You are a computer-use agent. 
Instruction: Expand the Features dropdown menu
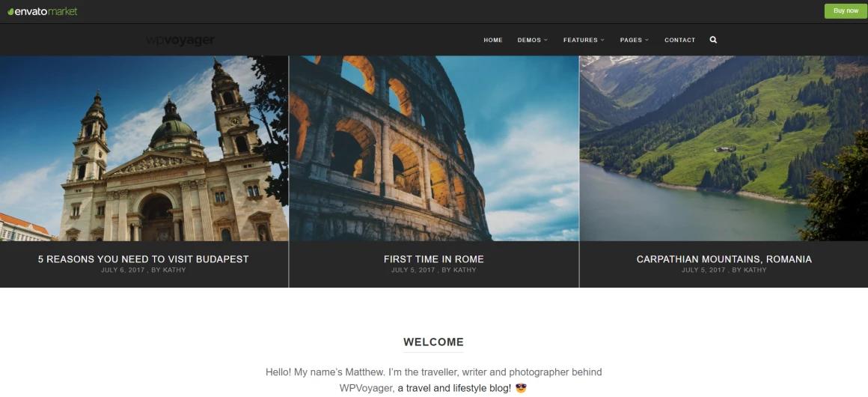coord(584,40)
